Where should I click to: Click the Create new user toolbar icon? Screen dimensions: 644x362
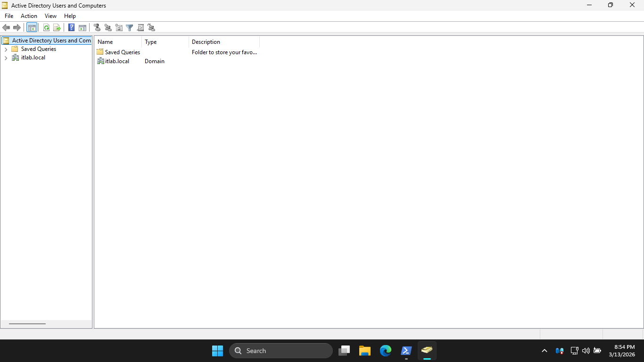point(97,28)
